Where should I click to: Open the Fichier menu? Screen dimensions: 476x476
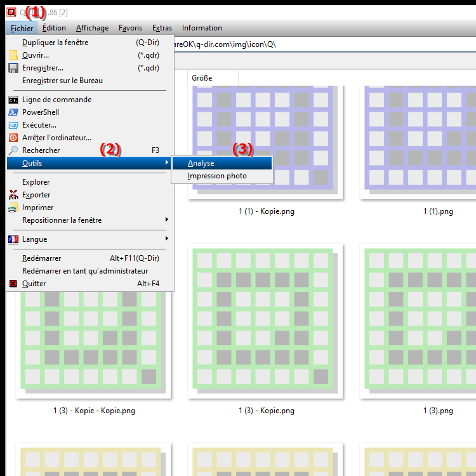(x=22, y=28)
